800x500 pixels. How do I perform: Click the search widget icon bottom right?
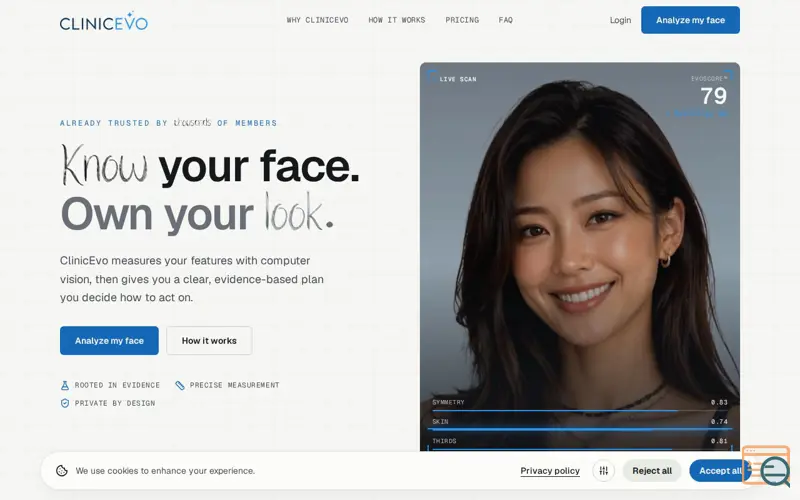[x=767, y=465]
